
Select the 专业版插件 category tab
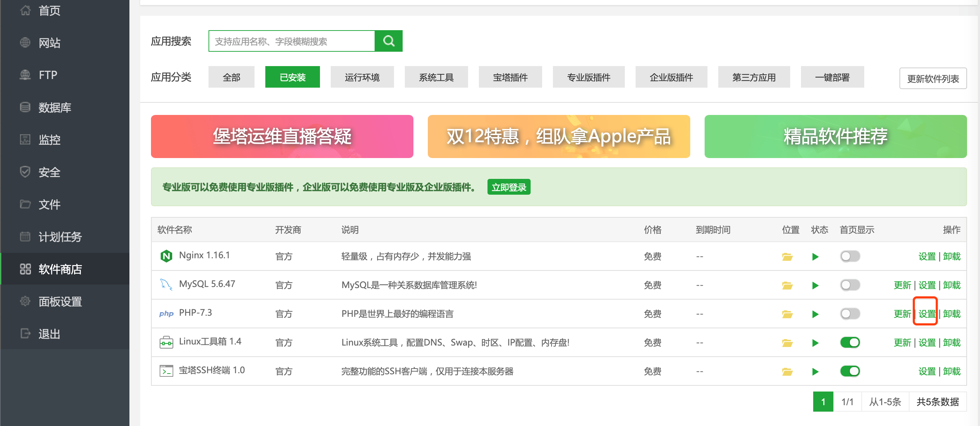tap(589, 77)
